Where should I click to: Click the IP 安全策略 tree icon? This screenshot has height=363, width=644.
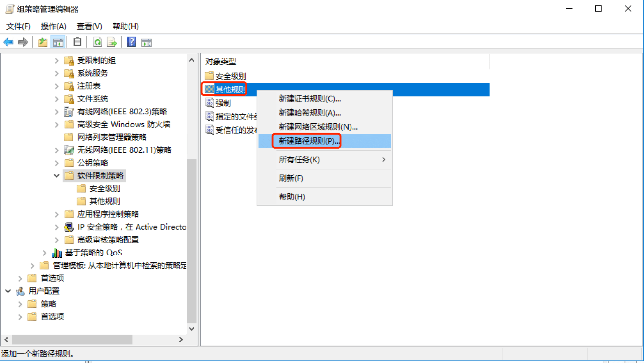pyautogui.click(x=69, y=227)
